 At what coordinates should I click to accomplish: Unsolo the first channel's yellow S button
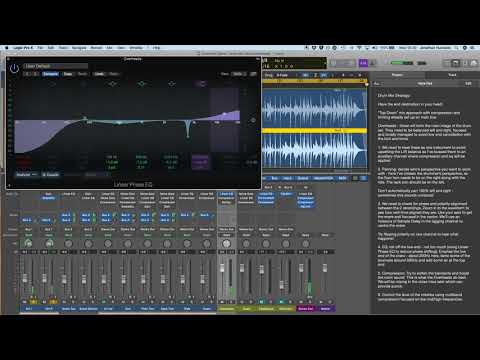click(33, 302)
